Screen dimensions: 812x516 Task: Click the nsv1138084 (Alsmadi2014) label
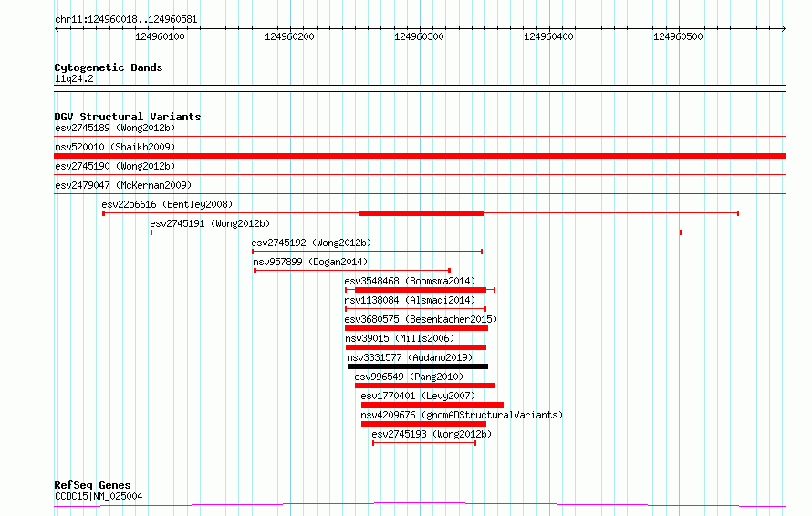tap(410, 300)
